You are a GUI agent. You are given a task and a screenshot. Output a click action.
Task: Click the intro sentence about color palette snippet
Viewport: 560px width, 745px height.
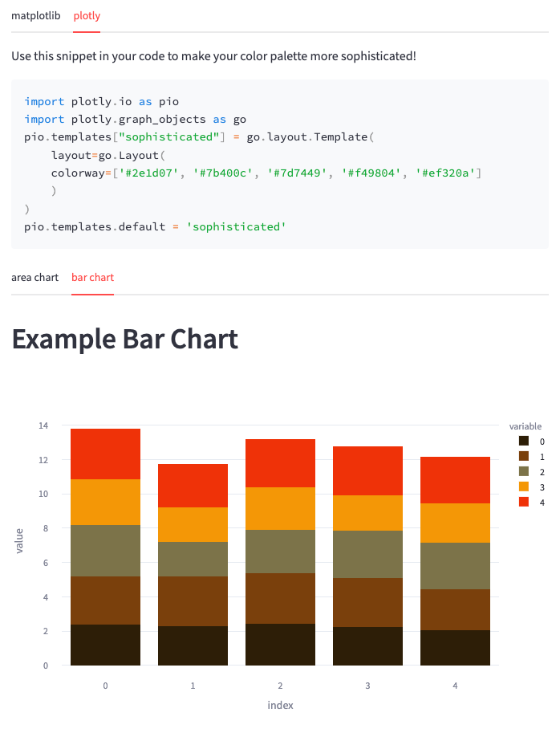tap(213, 56)
